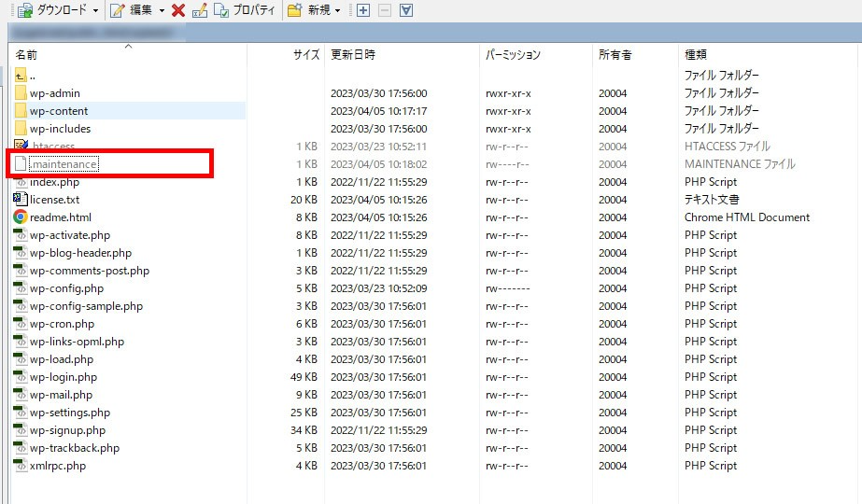The image size is (862, 504).
Task: Click the ダウンロード (Download) button
Action: [52, 10]
